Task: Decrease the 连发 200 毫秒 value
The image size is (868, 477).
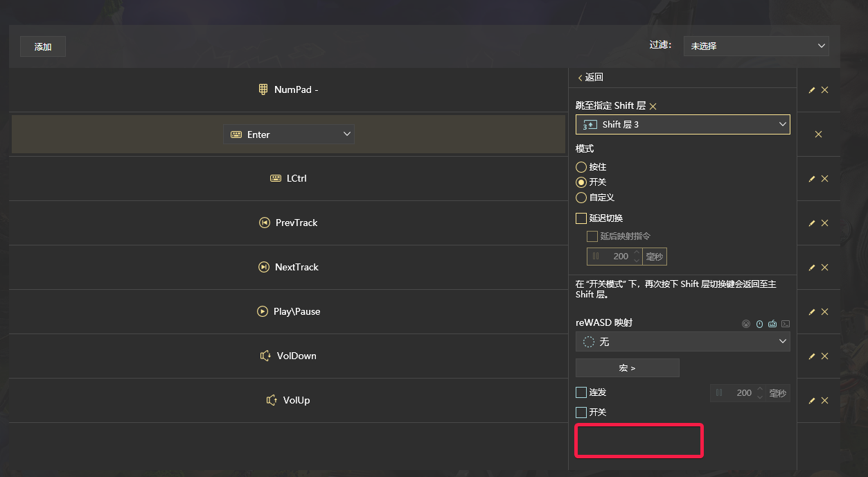Action: click(760, 397)
